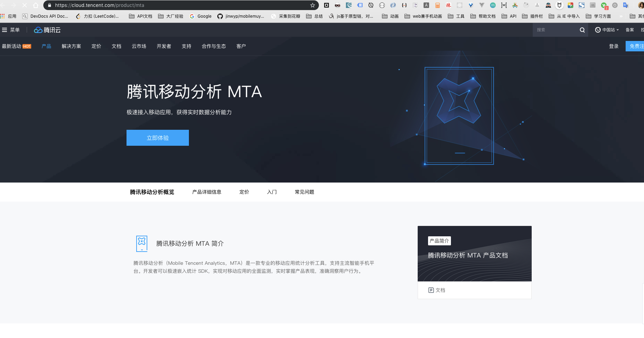The image size is (644, 338).
Task: Open the Google Translate extension icon
Action: point(626,5)
